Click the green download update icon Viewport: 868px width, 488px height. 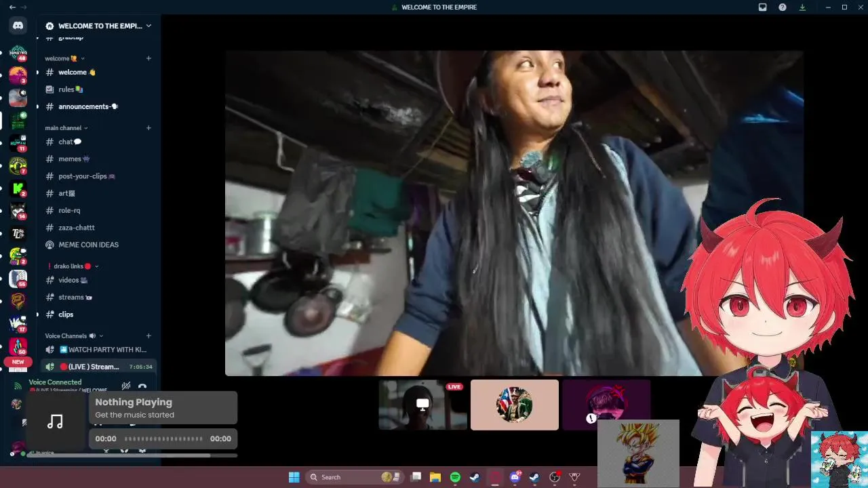click(x=803, y=7)
